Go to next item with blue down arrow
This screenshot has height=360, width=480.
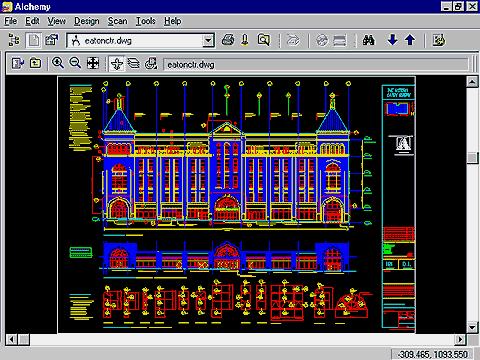tap(393, 40)
